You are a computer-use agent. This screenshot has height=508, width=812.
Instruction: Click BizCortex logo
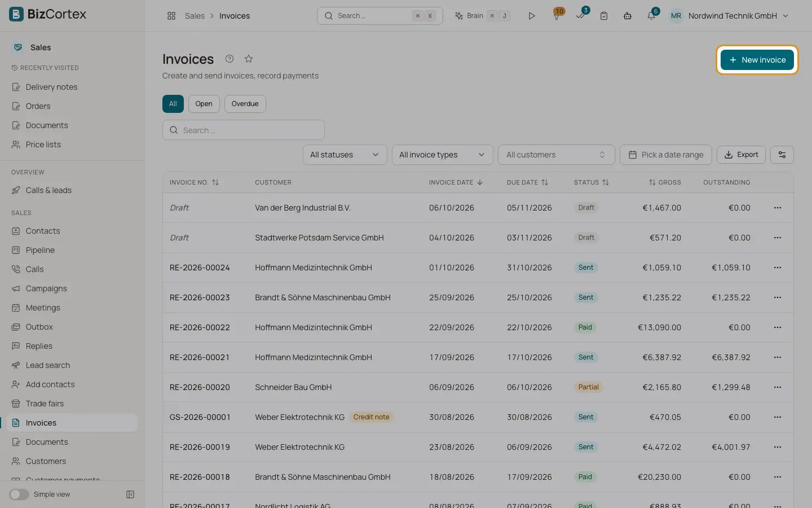[48, 14]
